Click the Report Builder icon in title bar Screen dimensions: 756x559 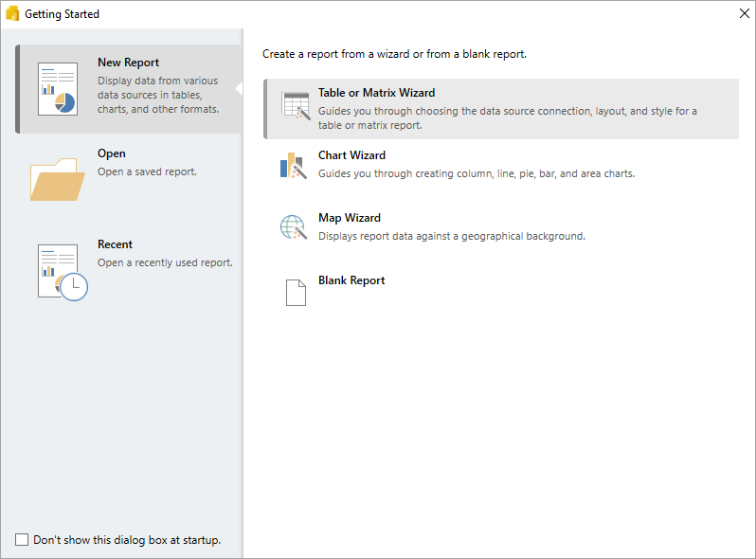12,13
